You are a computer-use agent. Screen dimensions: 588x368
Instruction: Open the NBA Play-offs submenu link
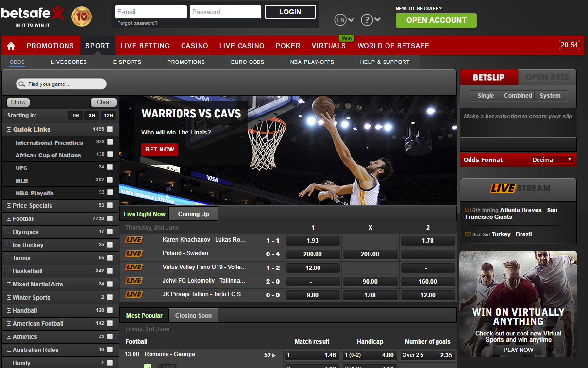tap(312, 62)
